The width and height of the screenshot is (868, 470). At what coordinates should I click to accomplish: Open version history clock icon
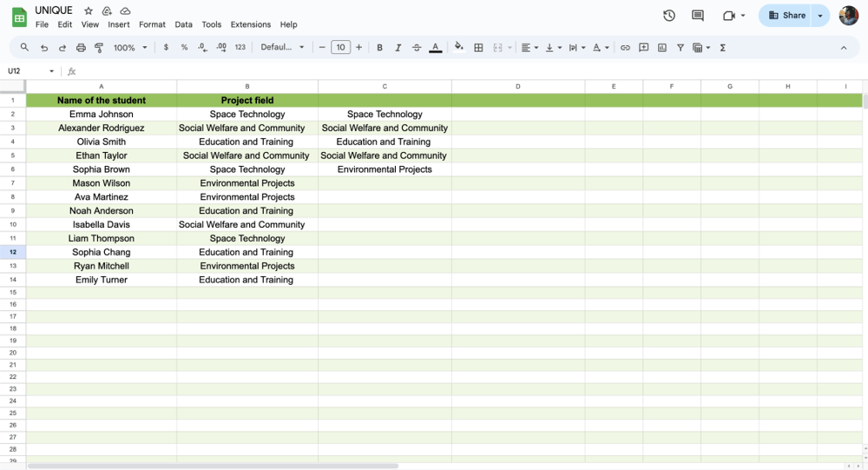[669, 16]
